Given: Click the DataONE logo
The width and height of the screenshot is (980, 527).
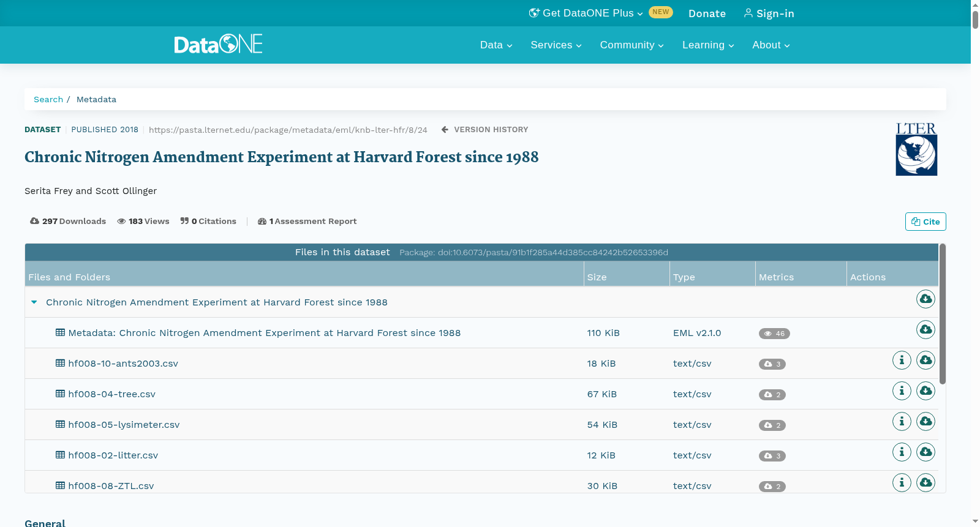Looking at the screenshot, I should [218, 44].
